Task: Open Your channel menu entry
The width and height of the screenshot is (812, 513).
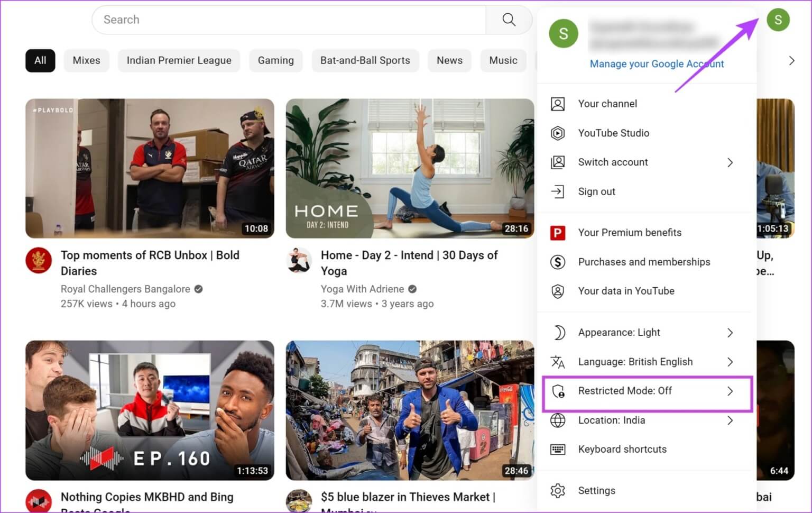Action: (647, 104)
